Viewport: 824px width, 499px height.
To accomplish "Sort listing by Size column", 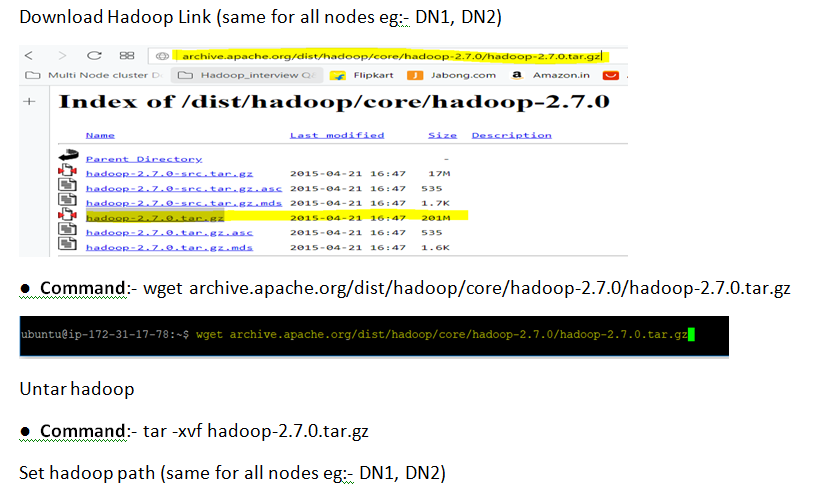I will click(x=442, y=136).
